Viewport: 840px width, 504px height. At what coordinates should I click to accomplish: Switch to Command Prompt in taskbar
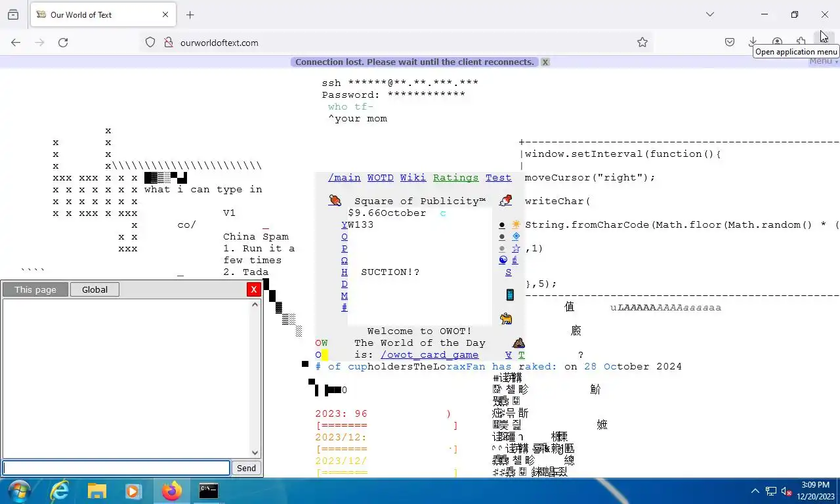(209, 491)
